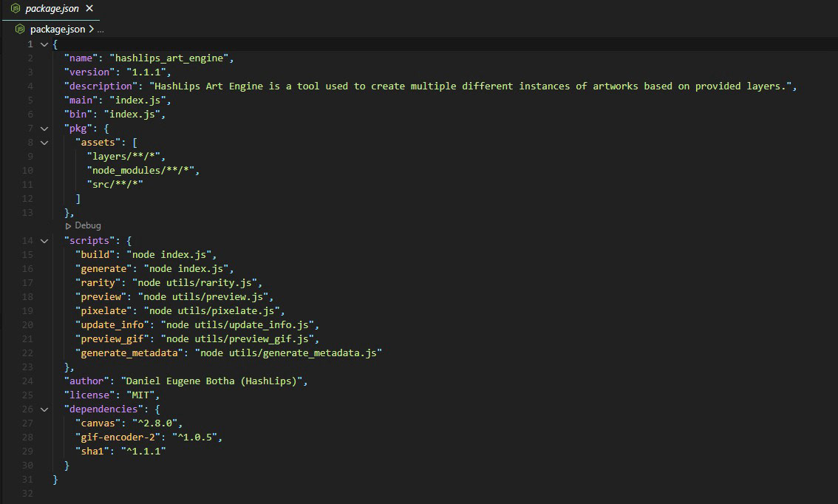
Task: Click the "preview" script key on line 18
Action: pyautogui.click(x=101, y=297)
